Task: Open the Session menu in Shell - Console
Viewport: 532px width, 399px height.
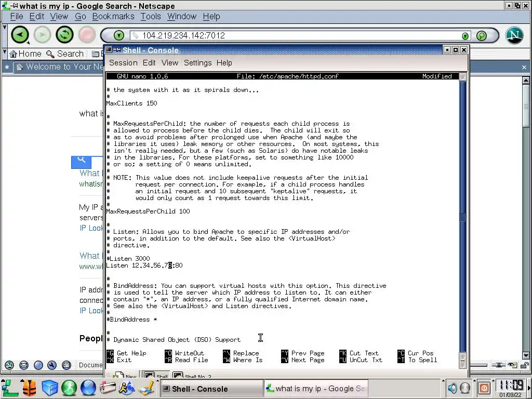Action: 123,63
